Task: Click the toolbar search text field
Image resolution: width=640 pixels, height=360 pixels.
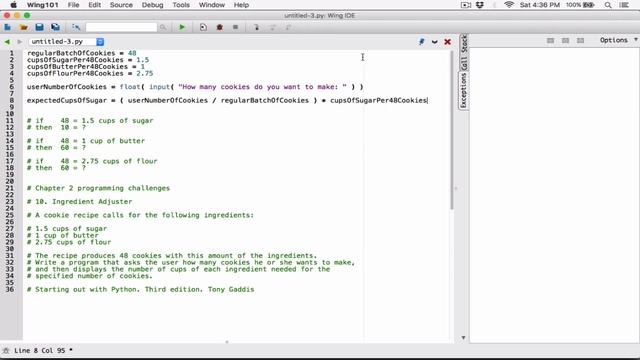Action: (121, 27)
